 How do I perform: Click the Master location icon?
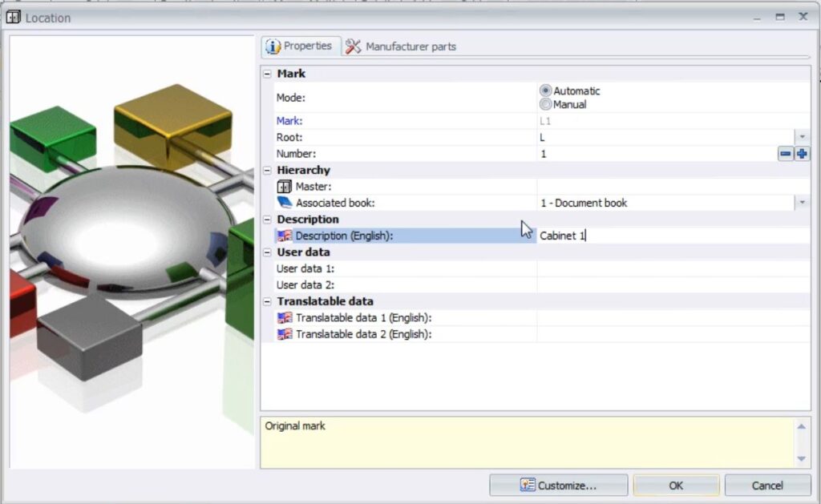tap(284, 187)
